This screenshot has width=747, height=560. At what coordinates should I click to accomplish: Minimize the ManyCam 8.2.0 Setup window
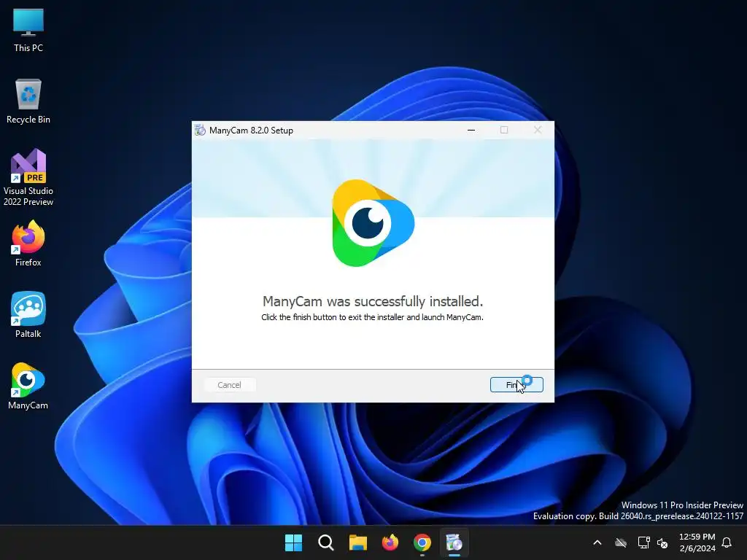[x=471, y=130]
